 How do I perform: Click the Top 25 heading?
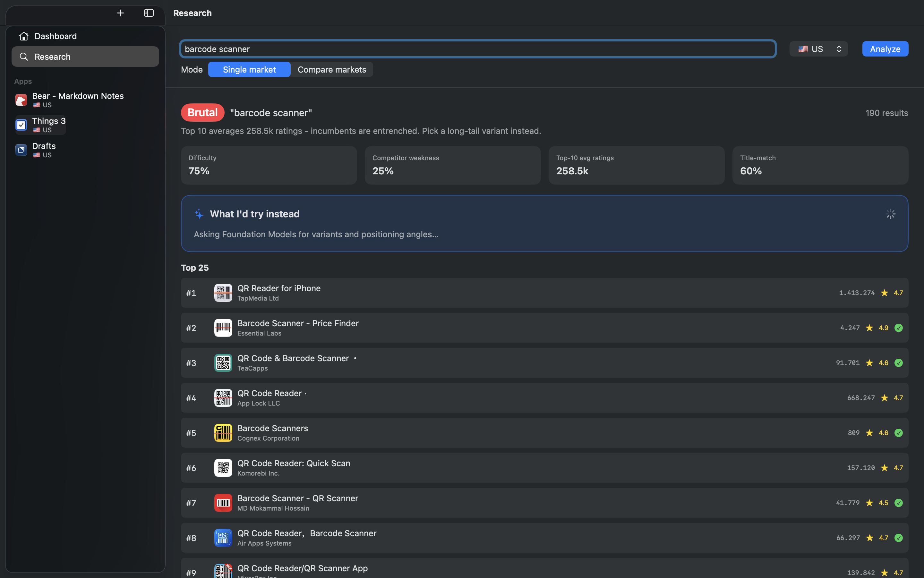195,267
